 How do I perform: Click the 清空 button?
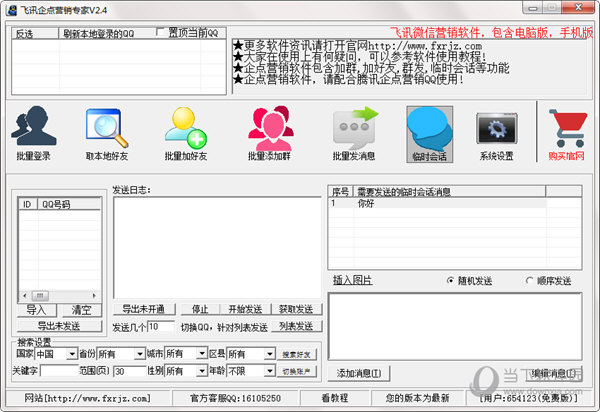82,310
